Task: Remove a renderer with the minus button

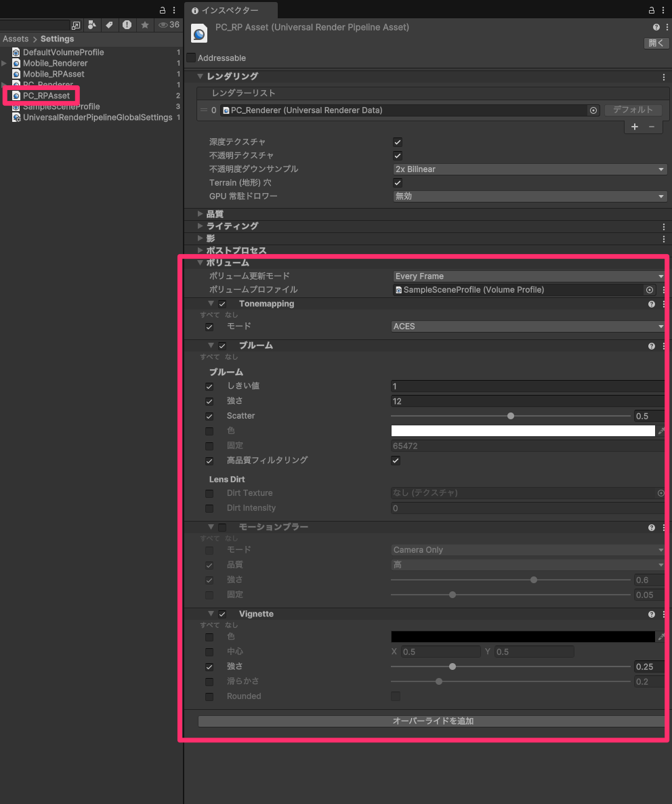Action: click(x=652, y=127)
